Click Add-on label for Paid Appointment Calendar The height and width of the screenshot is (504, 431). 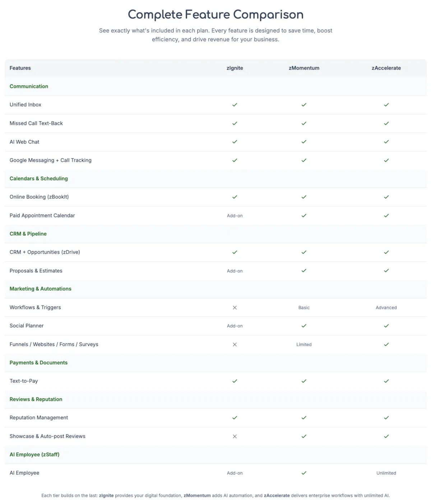[x=235, y=216]
